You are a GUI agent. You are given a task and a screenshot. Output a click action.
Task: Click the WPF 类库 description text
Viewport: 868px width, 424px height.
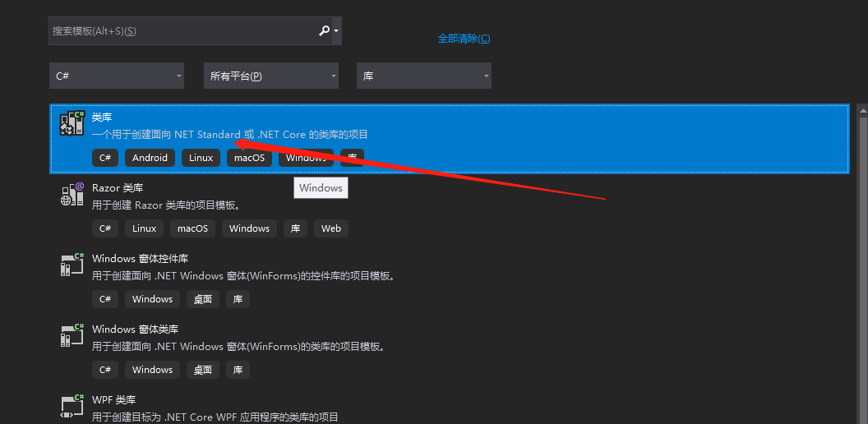click(x=215, y=417)
